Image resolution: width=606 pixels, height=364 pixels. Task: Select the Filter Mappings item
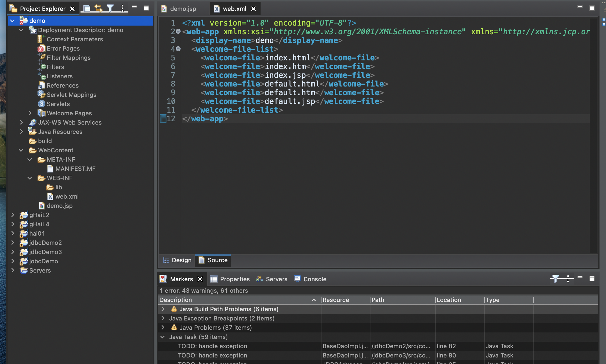click(69, 58)
